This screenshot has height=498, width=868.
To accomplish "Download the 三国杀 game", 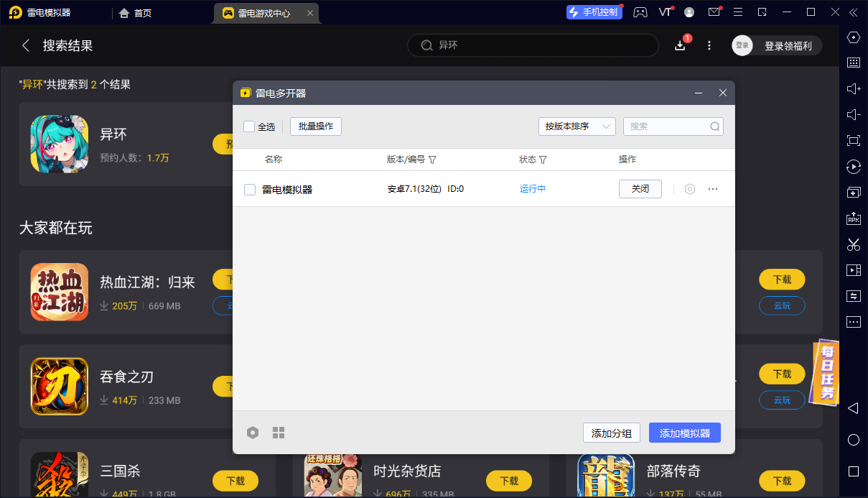I will click(x=235, y=481).
